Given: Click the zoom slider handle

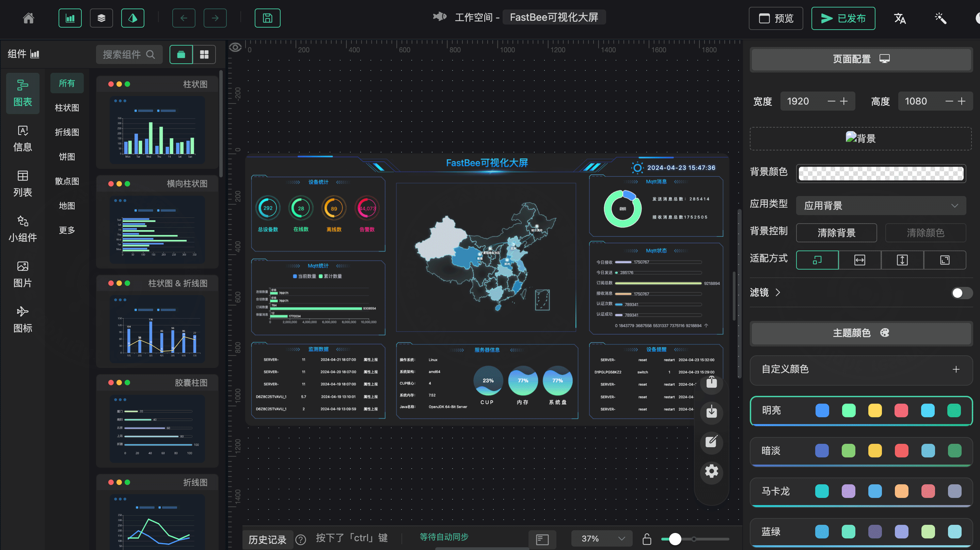Looking at the screenshot, I should (675, 538).
